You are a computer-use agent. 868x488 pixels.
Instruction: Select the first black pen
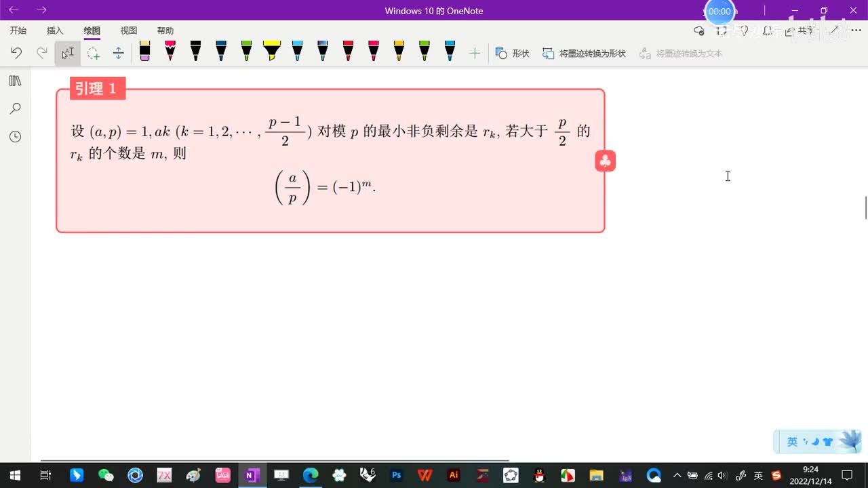pyautogui.click(x=195, y=52)
